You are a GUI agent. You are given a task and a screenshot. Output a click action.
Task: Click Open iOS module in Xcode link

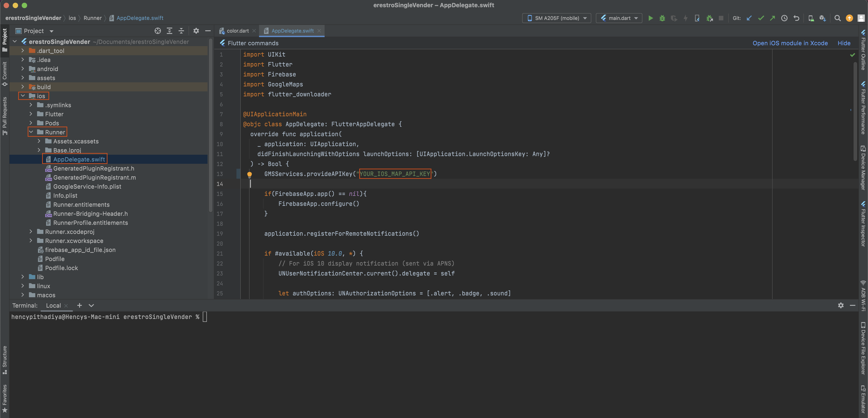click(x=790, y=43)
